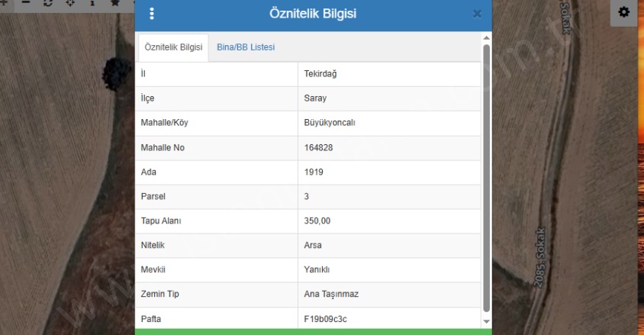The image size is (644, 335).
Task: Click the scrollbar down arrow
Action: tap(487, 322)
